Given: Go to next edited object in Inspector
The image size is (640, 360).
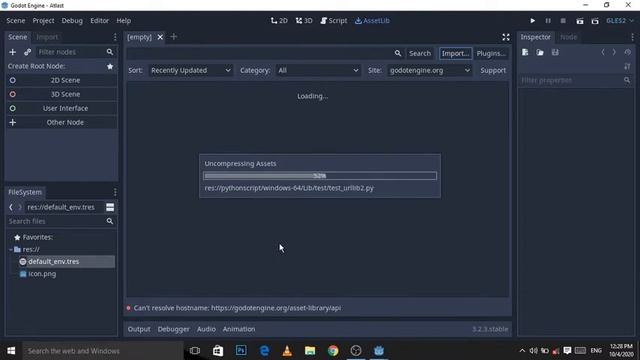Looking at the screenshot, I should [614, 52].
